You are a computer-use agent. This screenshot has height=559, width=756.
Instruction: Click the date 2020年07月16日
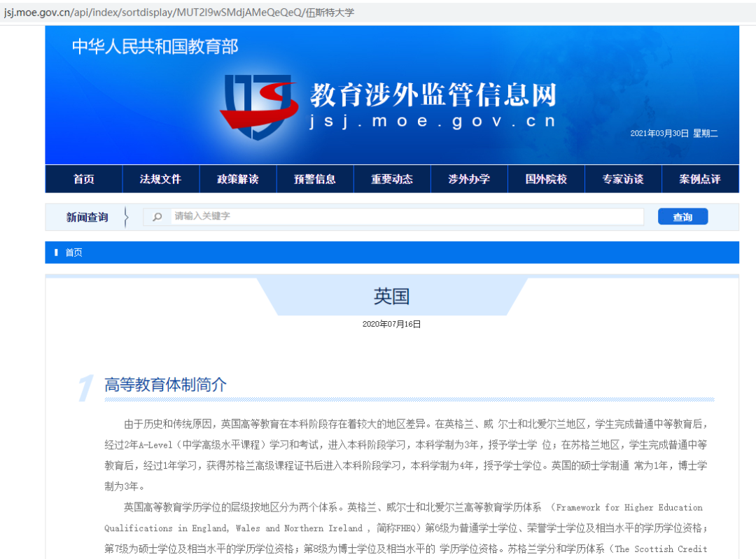[x=391, y=325]
